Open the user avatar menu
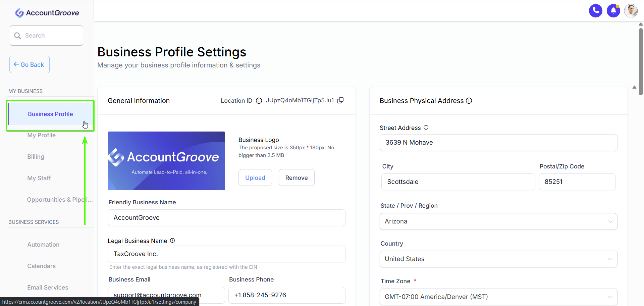The height and width of the screenshot is (306, 644). [631, 11]
